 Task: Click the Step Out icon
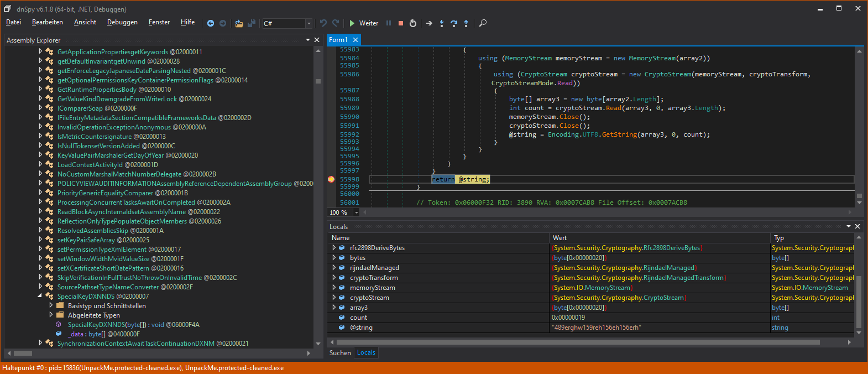pyautogui.click(x=466, y=23)
